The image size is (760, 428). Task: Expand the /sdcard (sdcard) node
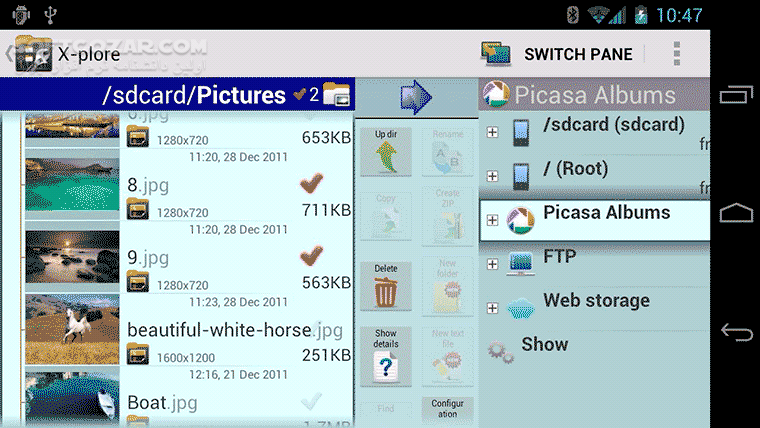[x=492, y=132]
